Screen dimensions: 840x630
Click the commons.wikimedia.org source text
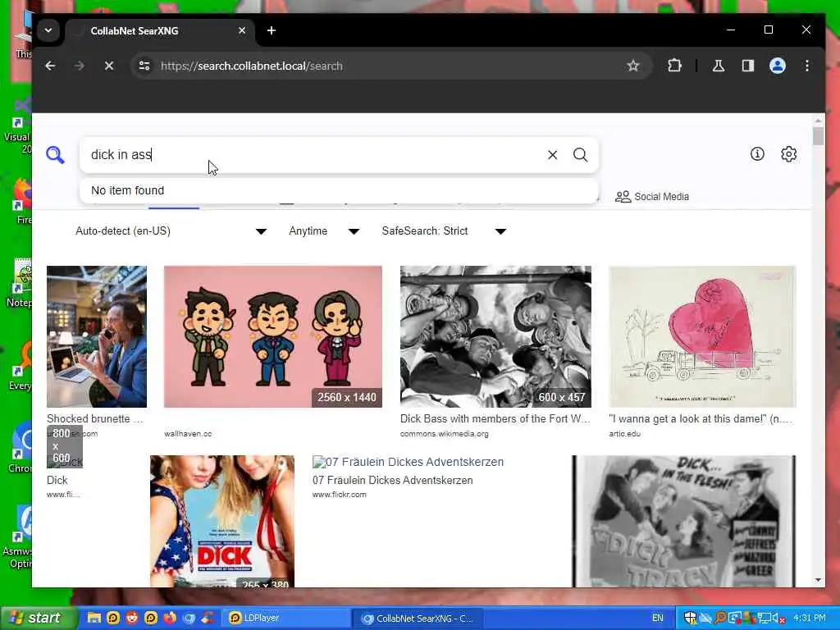[444, 434]
